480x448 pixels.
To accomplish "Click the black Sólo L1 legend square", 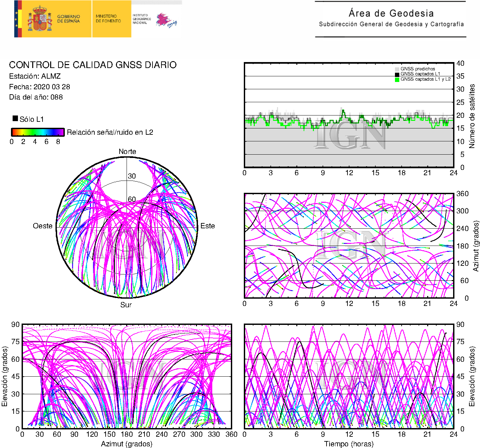I will tap(15, 118).
